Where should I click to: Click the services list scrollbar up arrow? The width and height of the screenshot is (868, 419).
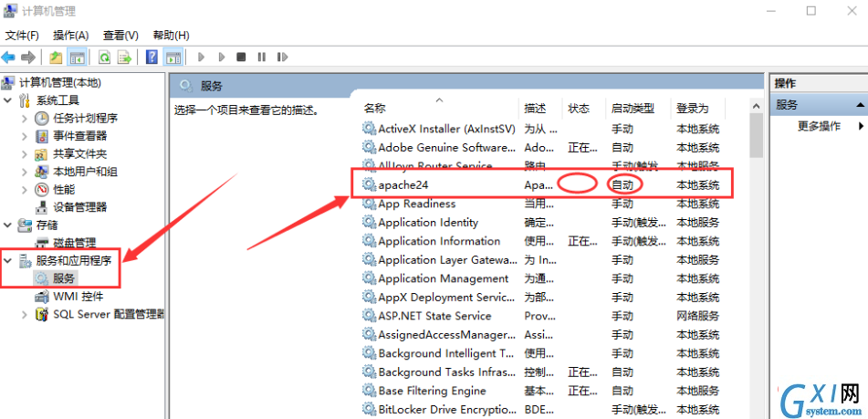756,106
